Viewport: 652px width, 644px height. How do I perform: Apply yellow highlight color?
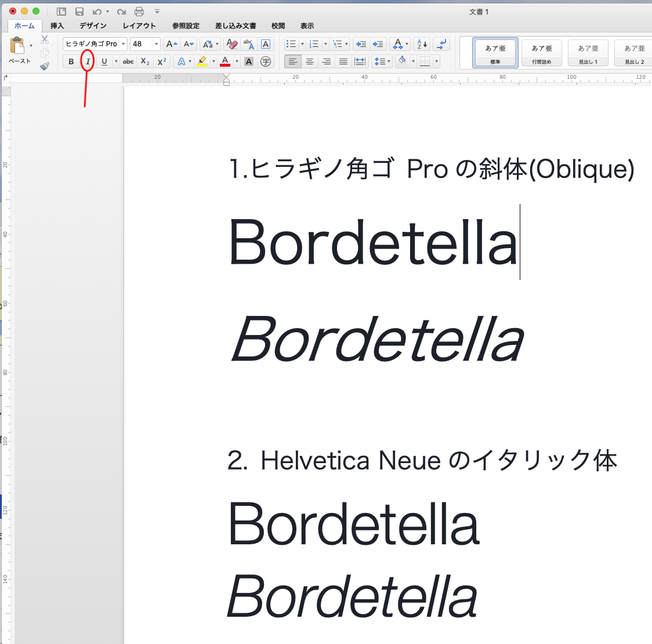(202, 61)
